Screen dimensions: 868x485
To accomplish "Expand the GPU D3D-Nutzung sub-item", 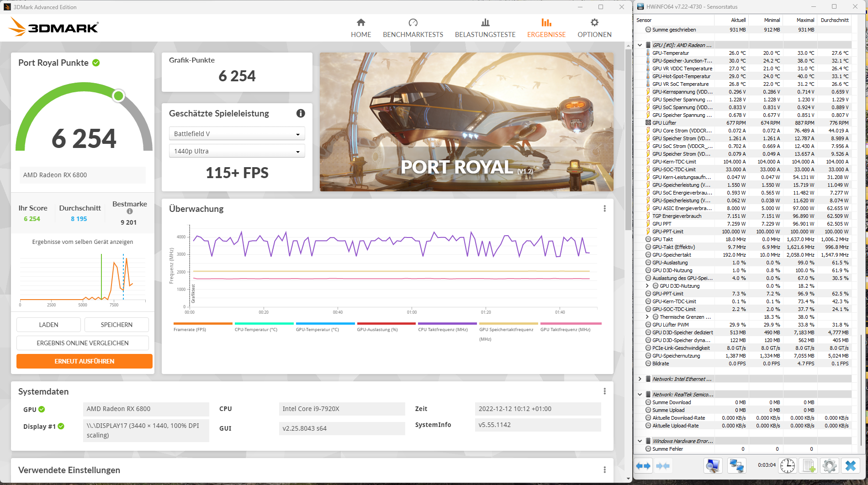I will tap(647, 286).
